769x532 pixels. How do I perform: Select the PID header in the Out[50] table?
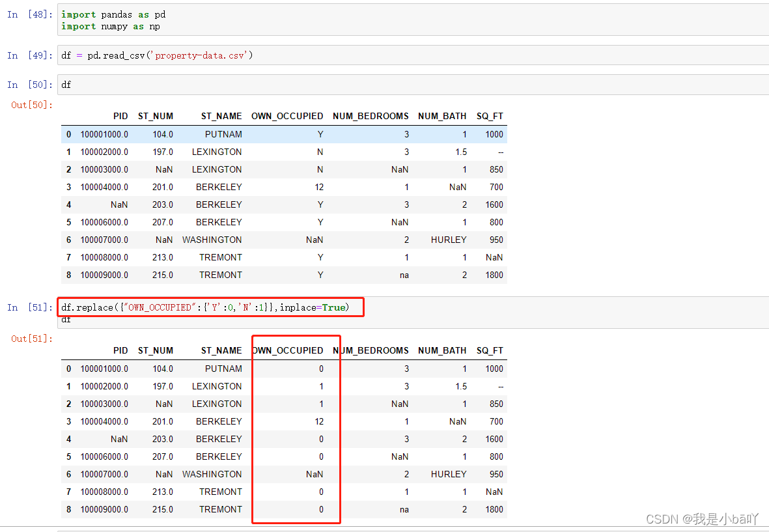point(120,116)
